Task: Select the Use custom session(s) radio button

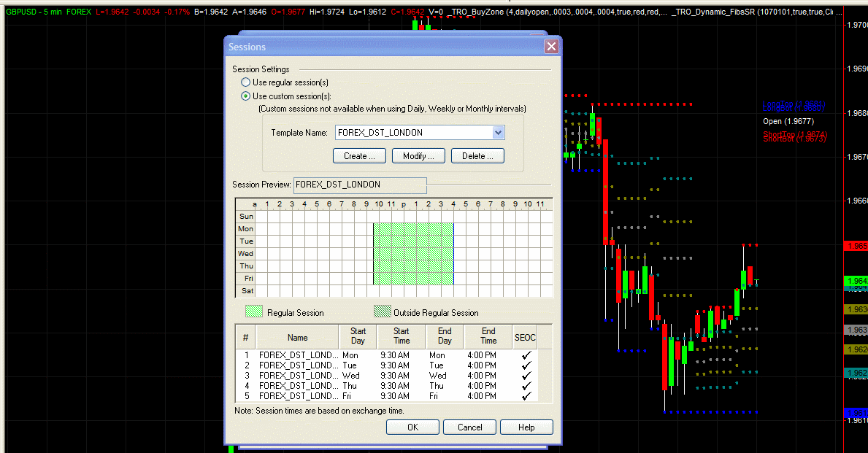Action: click(246, 96)
